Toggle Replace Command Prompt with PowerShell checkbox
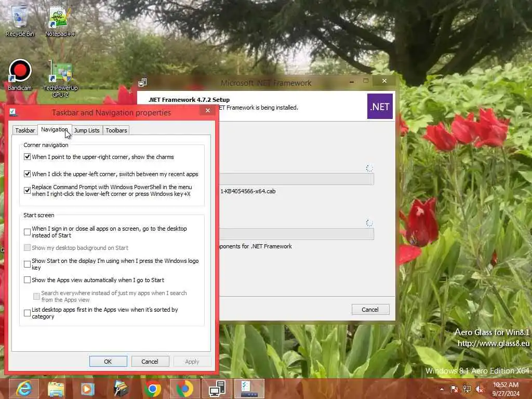Viewport: 532px width, 399px height. [x=27, y=190]
